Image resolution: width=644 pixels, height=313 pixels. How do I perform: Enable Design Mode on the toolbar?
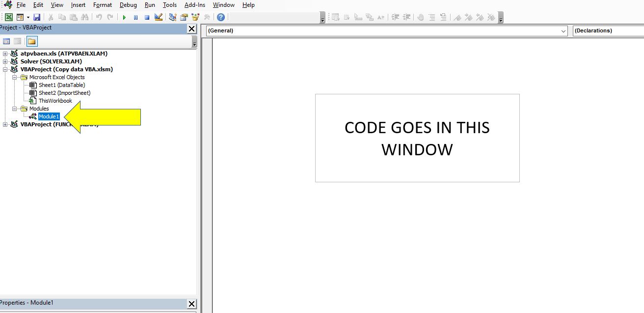click(158, 17)
